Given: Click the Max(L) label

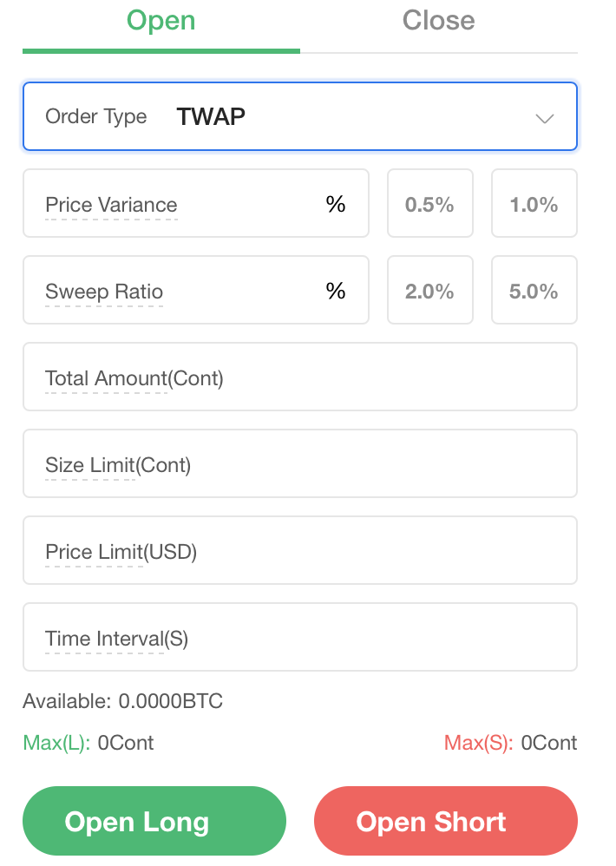Looking at the screenshot, I should (56, 743).
